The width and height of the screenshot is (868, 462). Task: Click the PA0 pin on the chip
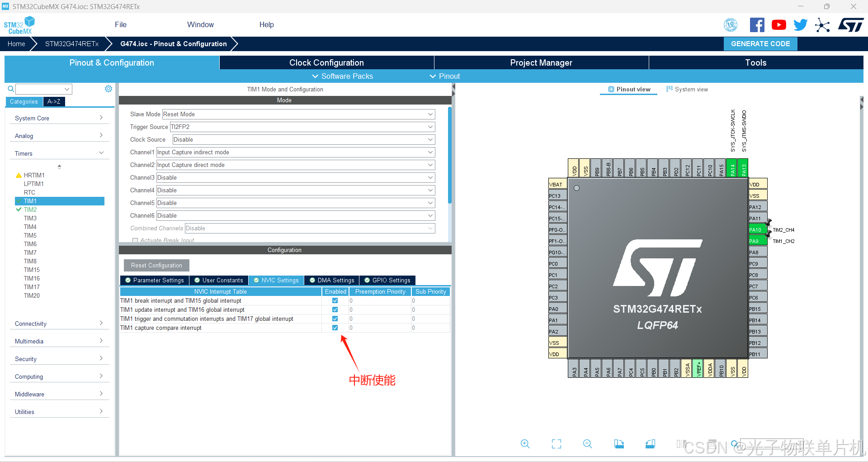pos(557,309)
